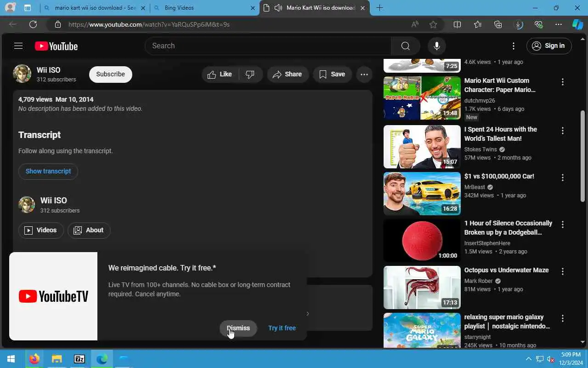
Task: Open more actions ellipsis below video
Action: pyautogui.click(x=364, y=74)
